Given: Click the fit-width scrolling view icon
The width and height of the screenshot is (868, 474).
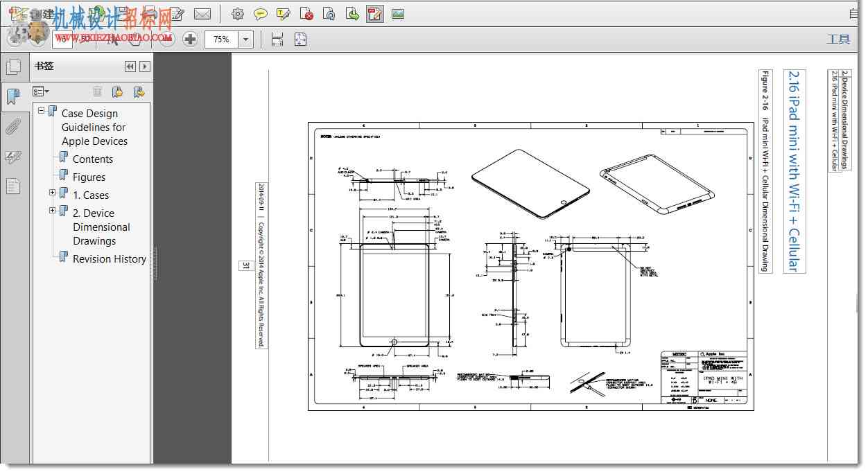Looking at the screenshot, I should click(277, 39).
